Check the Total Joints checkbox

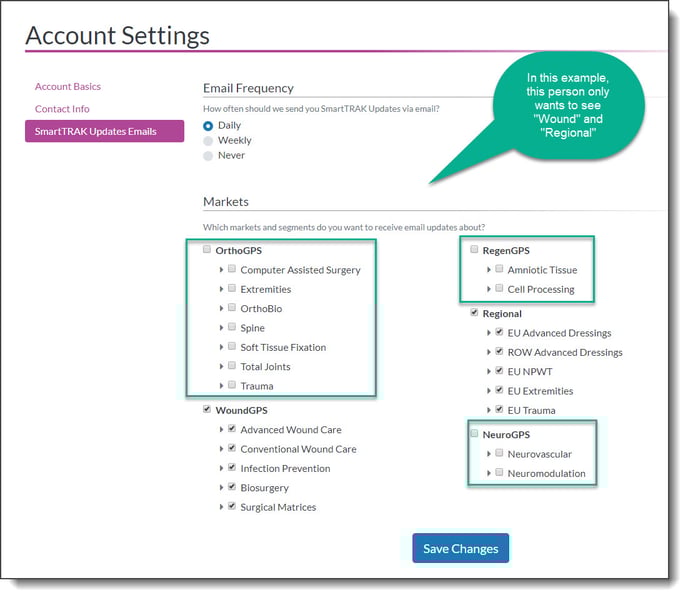click(232, 365)
